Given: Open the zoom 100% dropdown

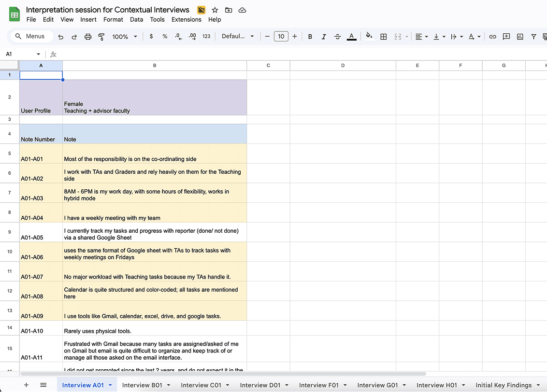Looking at the screenshot, I should coord(125,37).
